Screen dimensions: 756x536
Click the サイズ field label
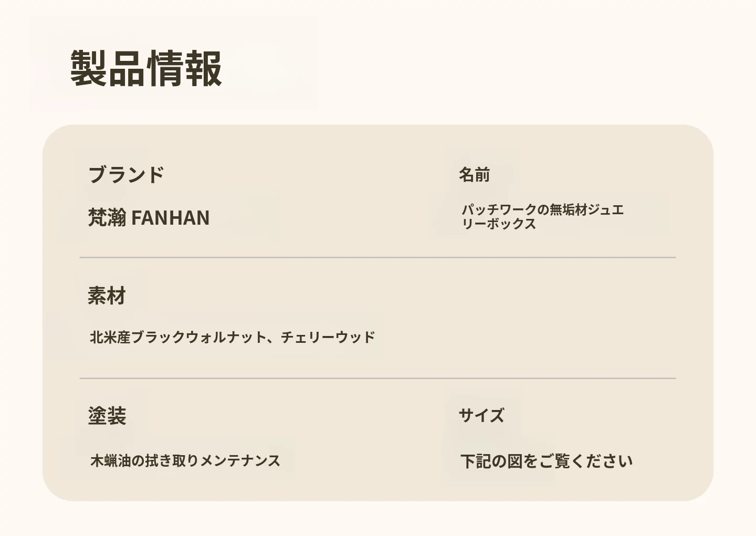coord(481,416)
